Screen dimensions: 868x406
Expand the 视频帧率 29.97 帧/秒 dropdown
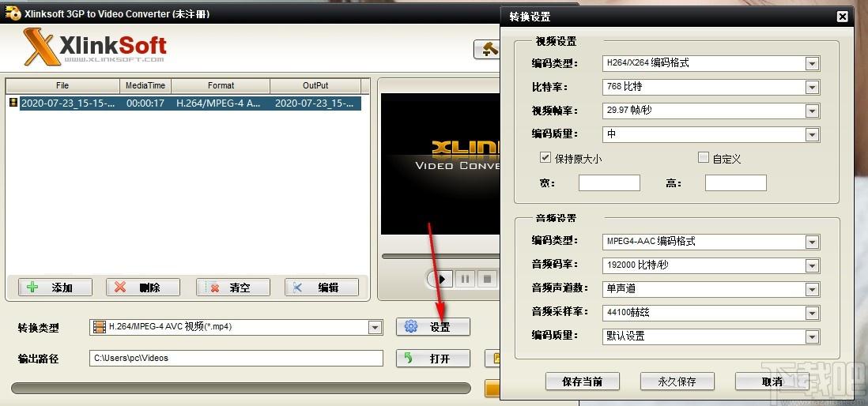coord(812,111)
